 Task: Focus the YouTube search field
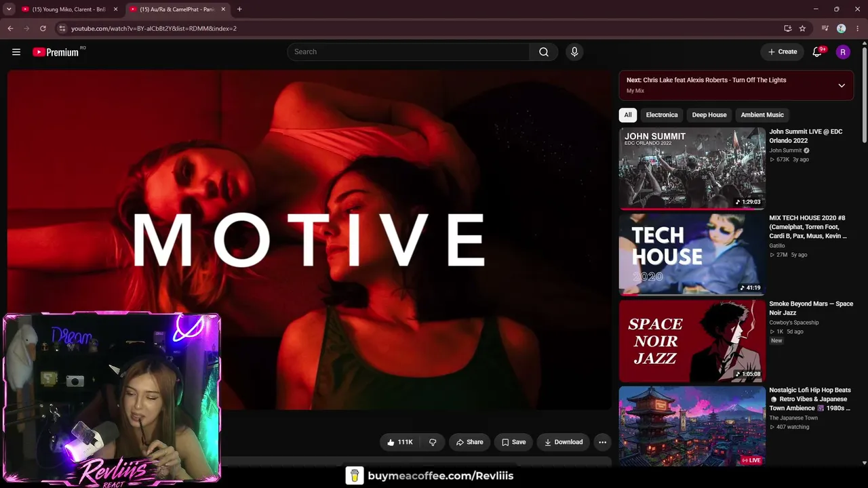pos(409,52)
